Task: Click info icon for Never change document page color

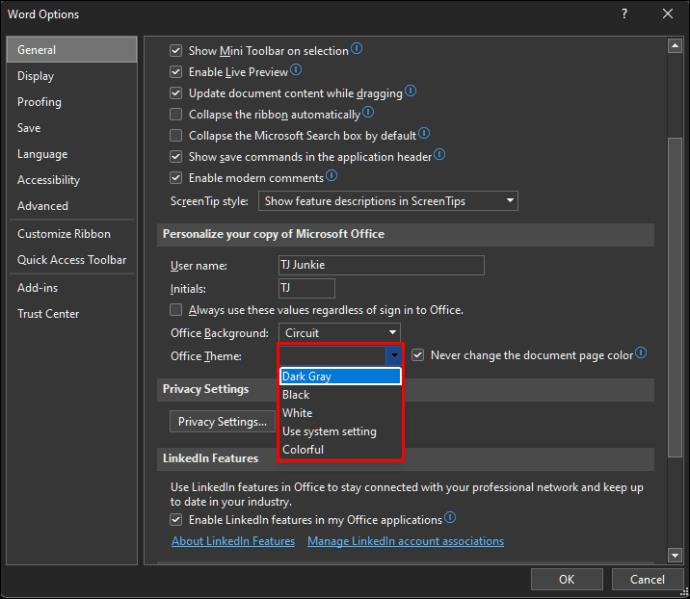Action: (x=641, y=353)
